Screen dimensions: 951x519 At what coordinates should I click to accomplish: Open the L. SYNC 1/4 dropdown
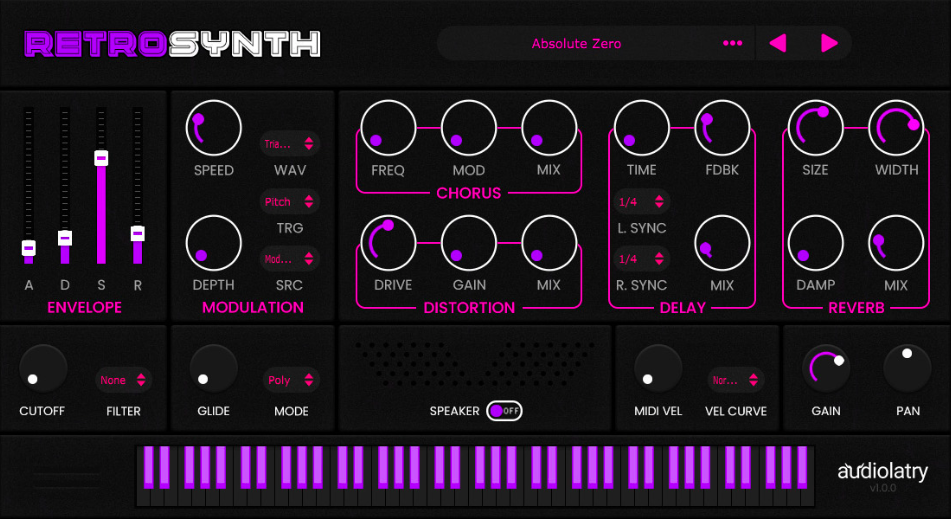[x=642, y=202]
